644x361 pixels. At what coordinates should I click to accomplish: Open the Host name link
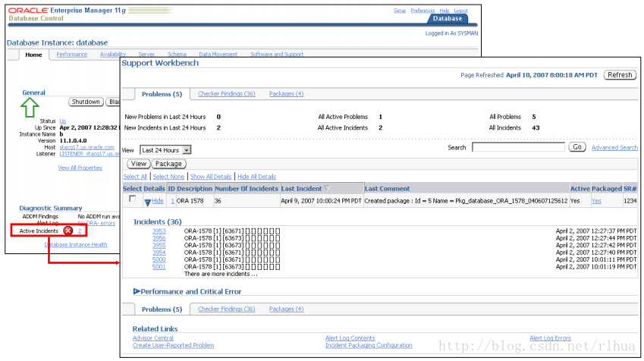pos(87,147)
